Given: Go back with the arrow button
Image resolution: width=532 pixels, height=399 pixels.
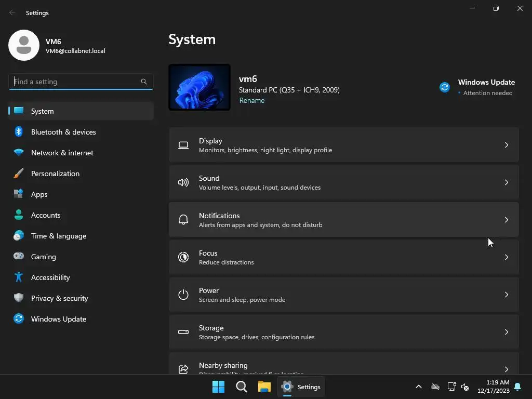Looking at the screenshot, I should (12, 12).
